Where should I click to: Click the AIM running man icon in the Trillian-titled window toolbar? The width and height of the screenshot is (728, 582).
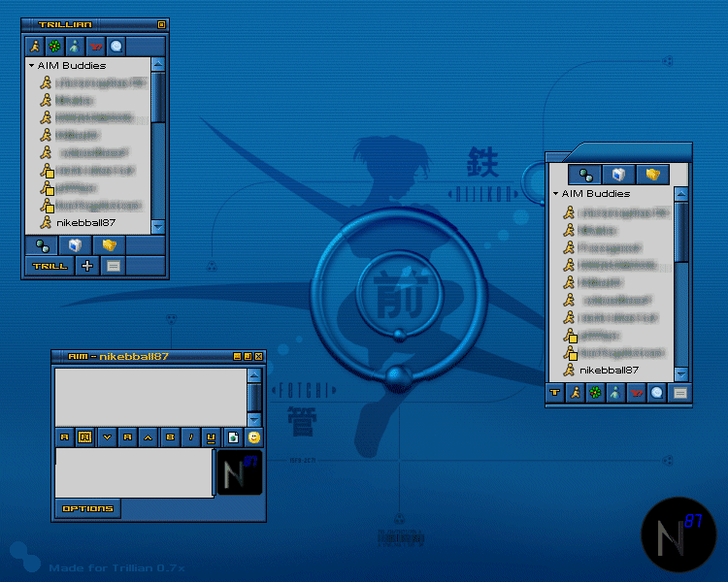tap(35, 47)
